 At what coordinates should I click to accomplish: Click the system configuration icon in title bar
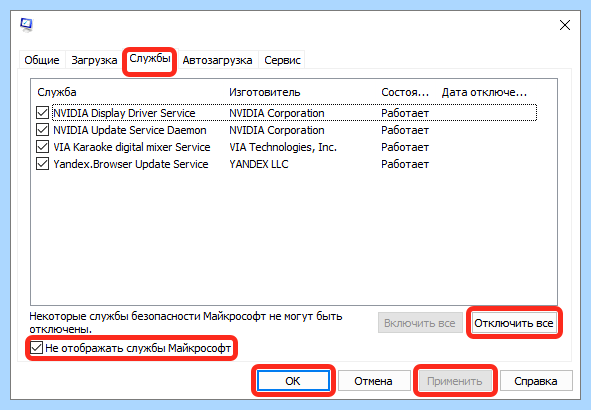coord(26,25)
